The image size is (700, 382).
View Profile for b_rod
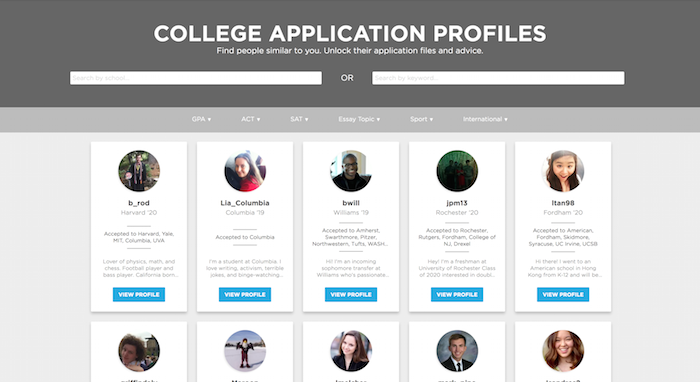pyautogui.click(x=139, y=295)
